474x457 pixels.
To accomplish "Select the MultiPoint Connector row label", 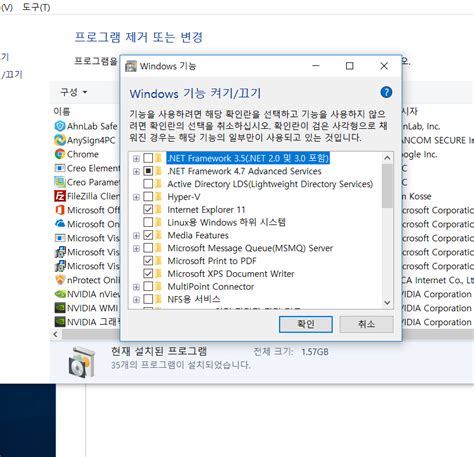I will (x=211, y=286).
